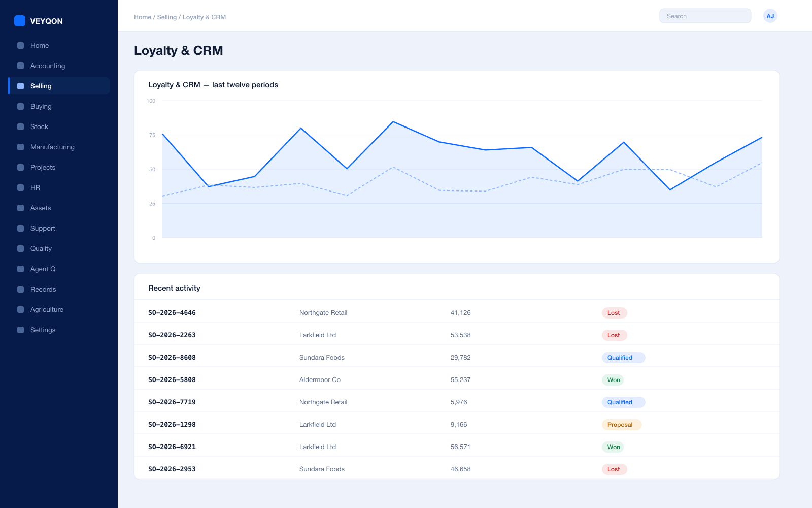Click the Manufacturing sidebar icon

pyautogui.click(x=20, y=147)
